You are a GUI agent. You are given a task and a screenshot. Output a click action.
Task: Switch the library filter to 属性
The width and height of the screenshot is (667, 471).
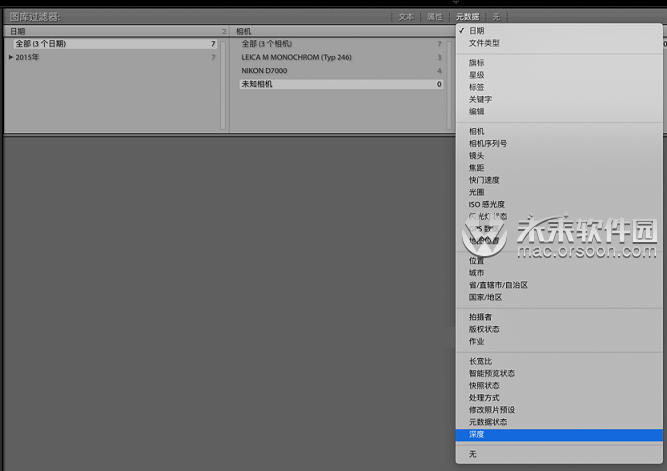coord(435,17)
